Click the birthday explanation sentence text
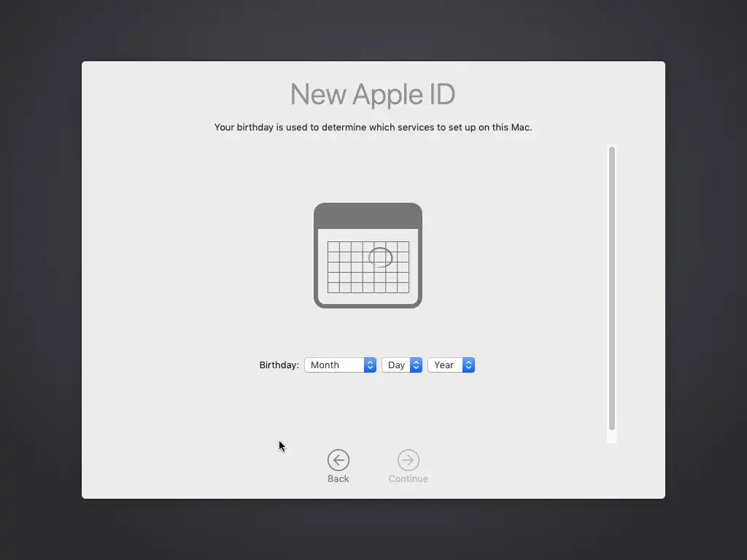Screen dimensions: 747x560 [x=373, y=127]
